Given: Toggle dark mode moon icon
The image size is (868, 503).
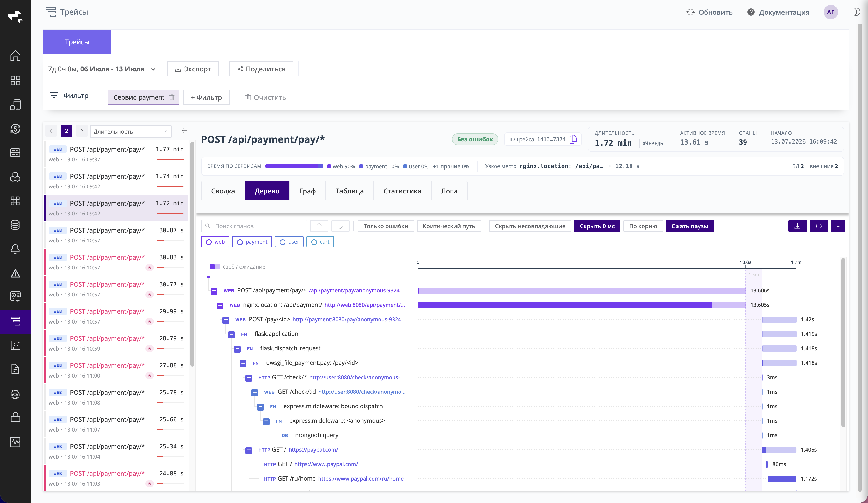Looking at the screenshot, I should click(857, 12).
